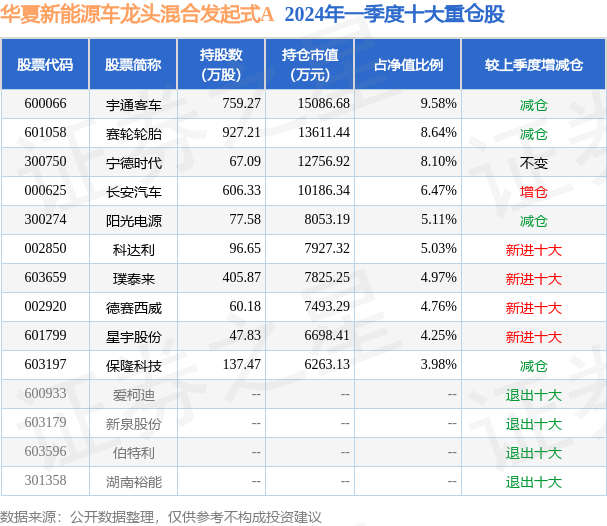Select stock code 603179
The height and width of the screenshot is (526, 607).
[45, 423]
